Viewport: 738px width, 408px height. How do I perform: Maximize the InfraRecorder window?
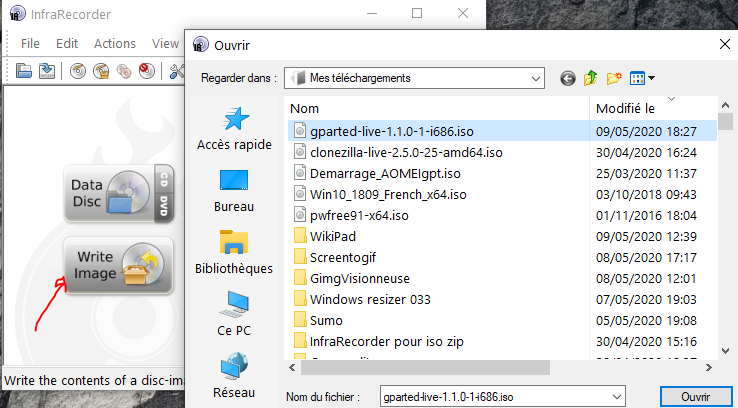417,13
